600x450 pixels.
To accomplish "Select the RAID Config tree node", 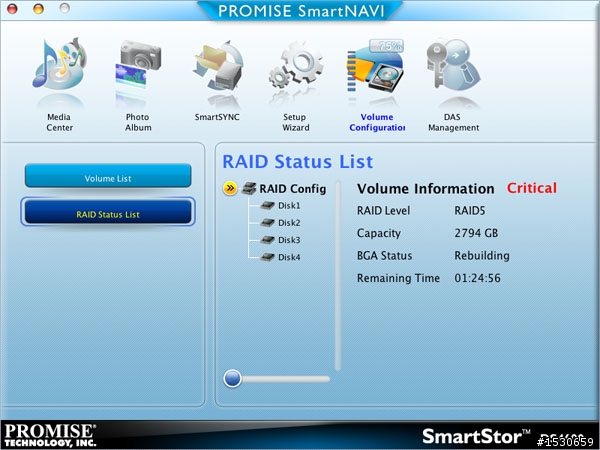I will point(293,189).
